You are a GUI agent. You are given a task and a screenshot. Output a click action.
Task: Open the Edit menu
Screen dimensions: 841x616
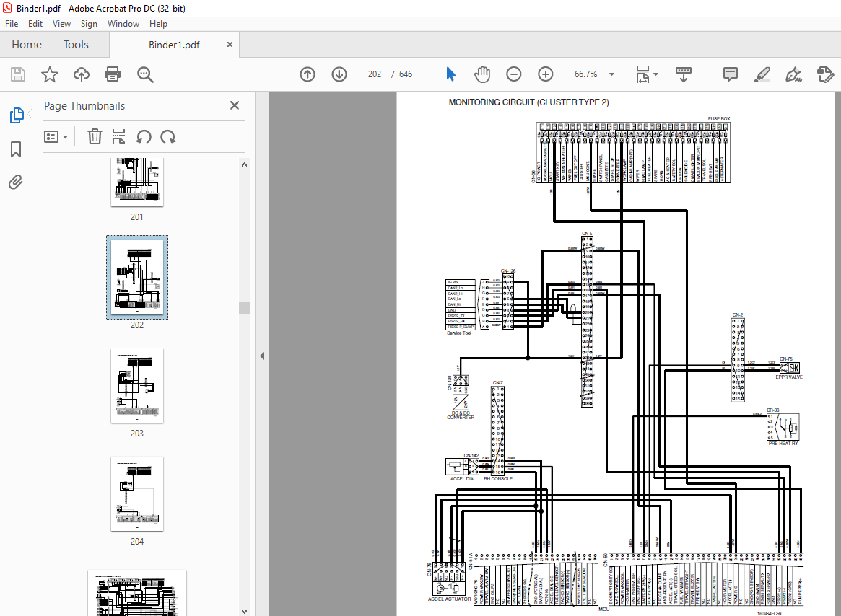click(35, 24)
